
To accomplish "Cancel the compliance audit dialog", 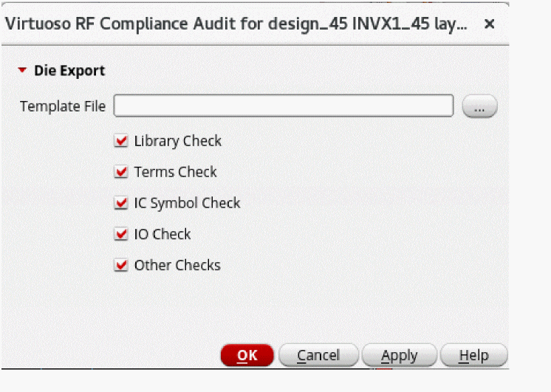I will tap(318, 355).
